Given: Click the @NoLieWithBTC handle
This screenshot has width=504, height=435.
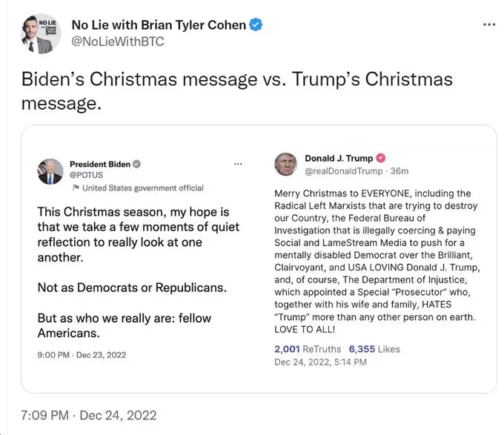Looking at the screenshot, I should click(x=117, y=41).
